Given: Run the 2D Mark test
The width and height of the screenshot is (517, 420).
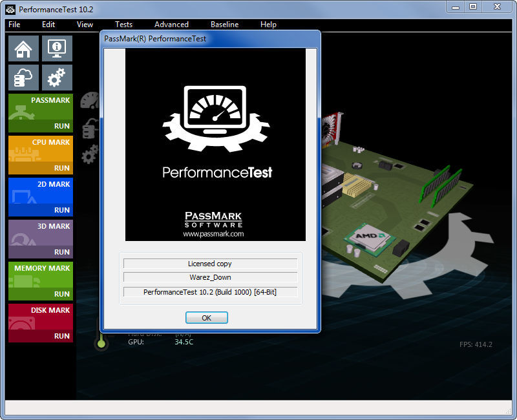Looking at the screenshot, I should (61, 210).
